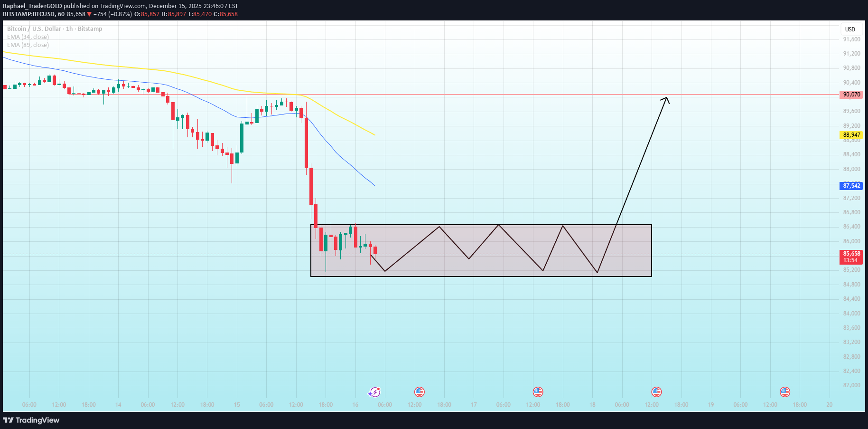Click the purple AI event icon on the timeline
The height and width of the screenshot is (429, 868).
[375, 391]
